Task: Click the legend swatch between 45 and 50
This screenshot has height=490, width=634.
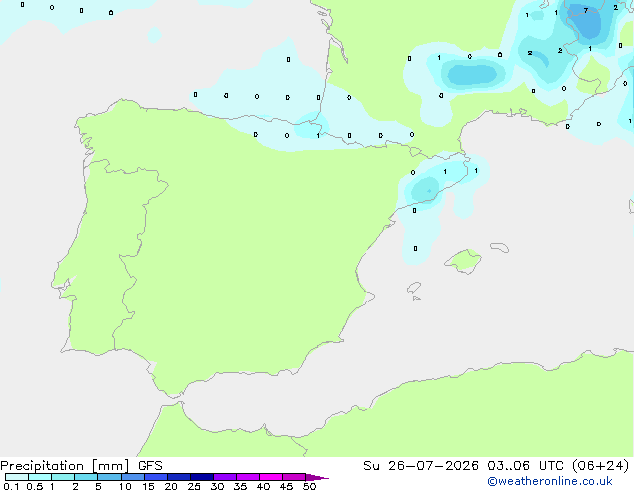Action: [x=294, y=477]
